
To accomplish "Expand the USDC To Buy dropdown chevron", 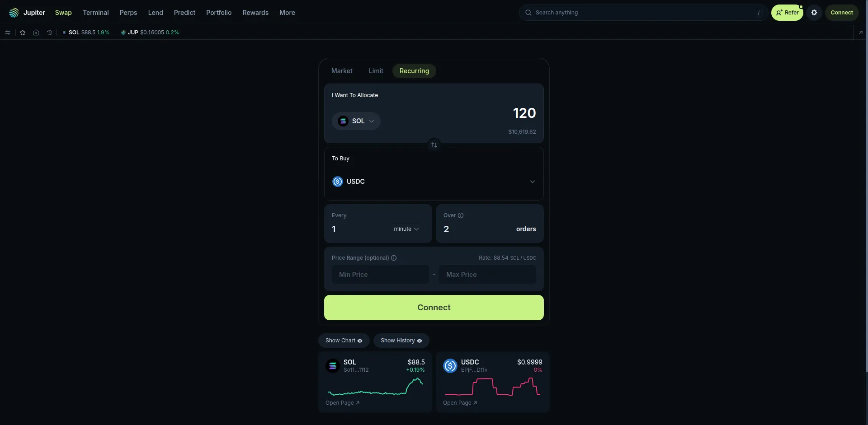I will (533, 182).
